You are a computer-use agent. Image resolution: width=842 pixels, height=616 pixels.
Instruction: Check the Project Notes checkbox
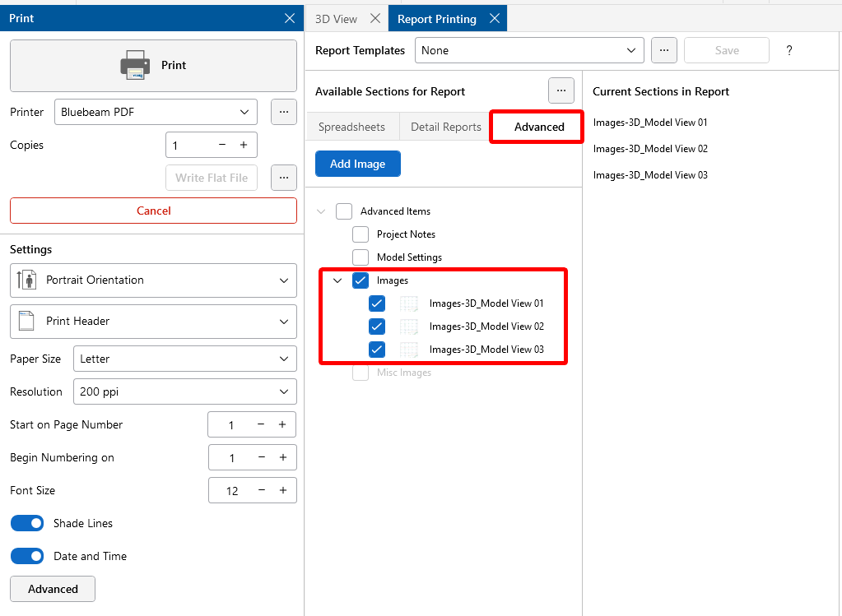click(361, 234)
